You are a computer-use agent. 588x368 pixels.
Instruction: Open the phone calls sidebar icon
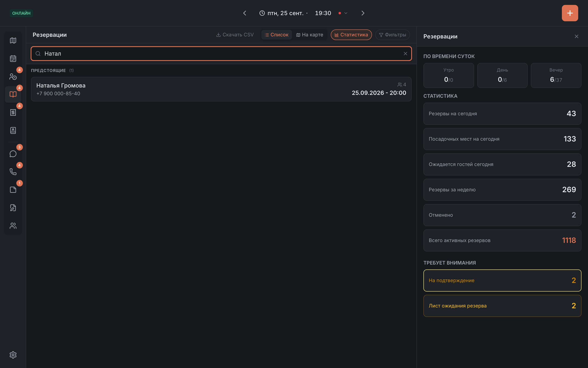pyautogui.click(x=13, y=172)
